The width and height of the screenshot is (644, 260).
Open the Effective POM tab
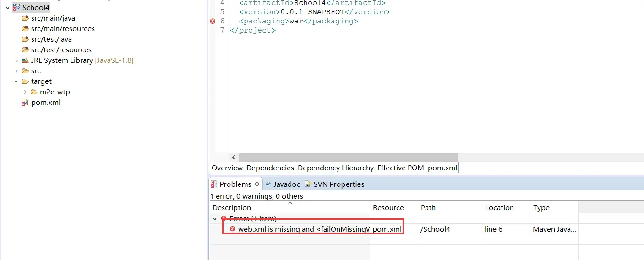401,168
